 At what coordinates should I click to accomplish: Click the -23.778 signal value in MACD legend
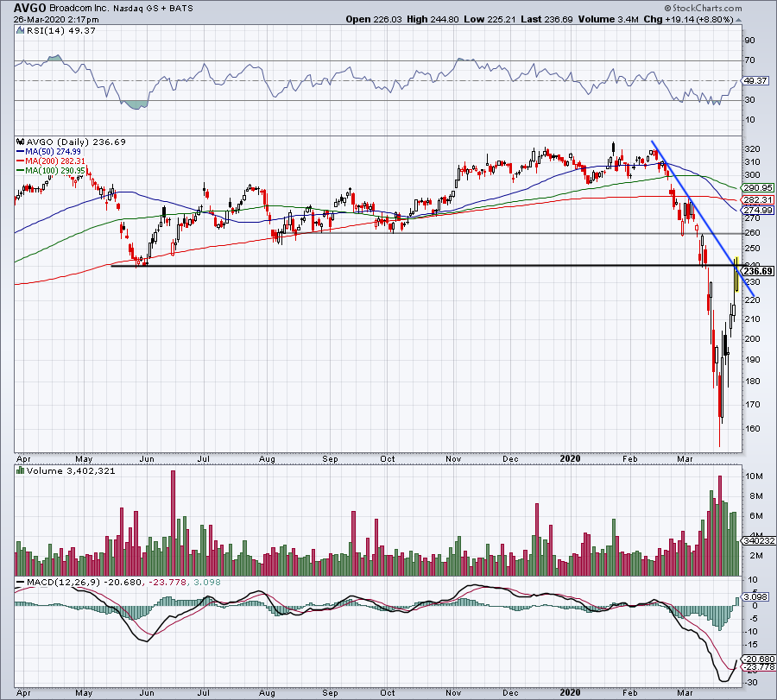coord(167,583)
